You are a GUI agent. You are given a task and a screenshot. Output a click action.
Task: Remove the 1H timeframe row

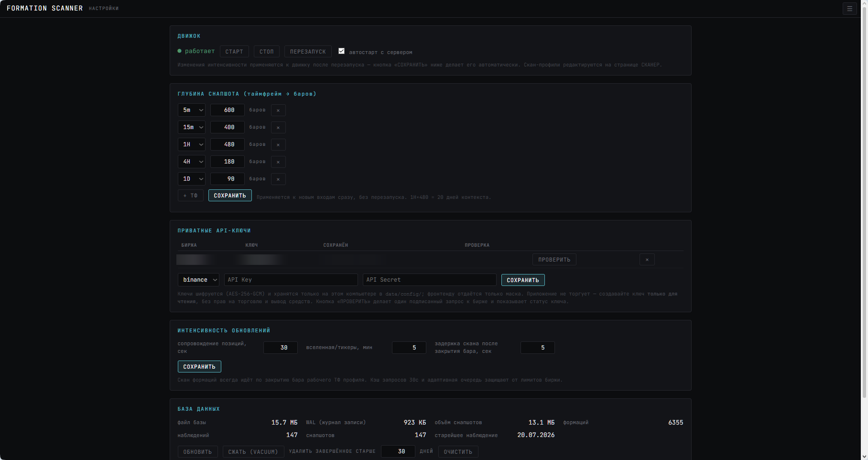(278, 144)
